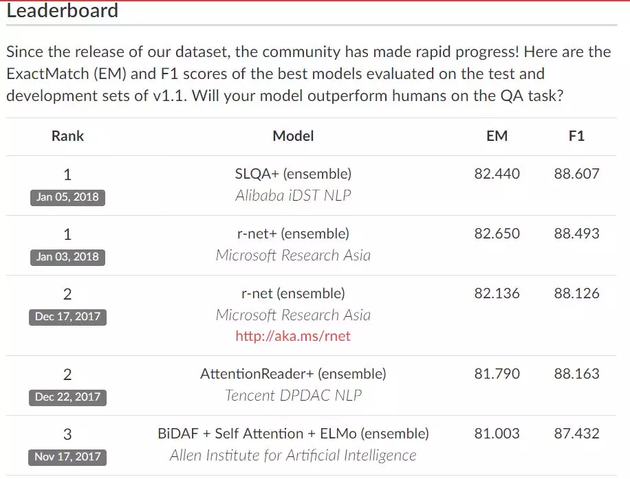Click the Rank column header
The image size is (630, 479).
pyautogui.click(x=68, y=136)
